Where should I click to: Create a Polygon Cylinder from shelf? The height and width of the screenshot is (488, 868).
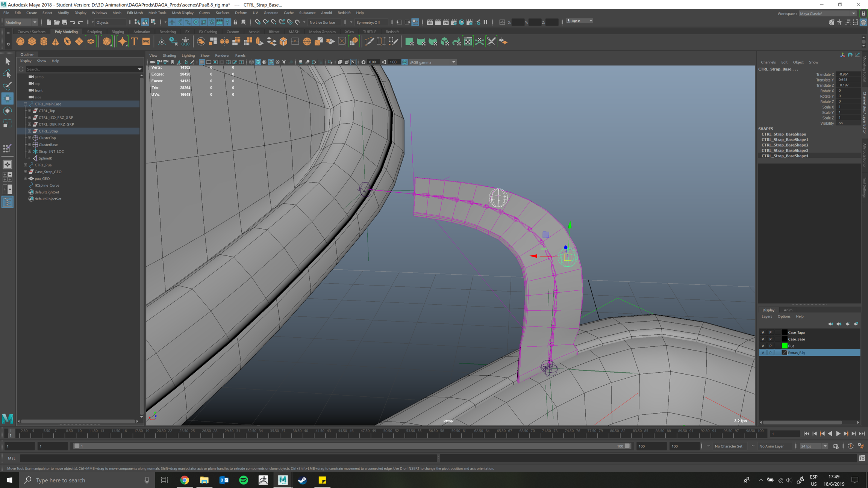point(44,41)
